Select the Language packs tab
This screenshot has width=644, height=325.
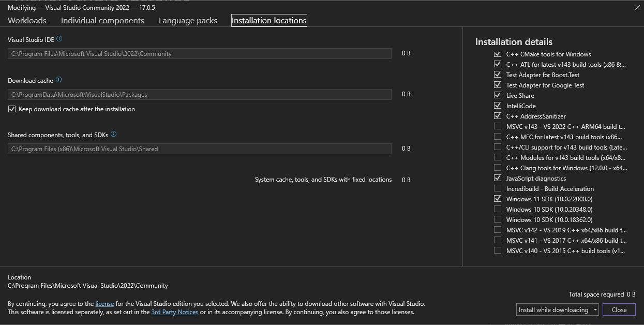pos(188,20)
